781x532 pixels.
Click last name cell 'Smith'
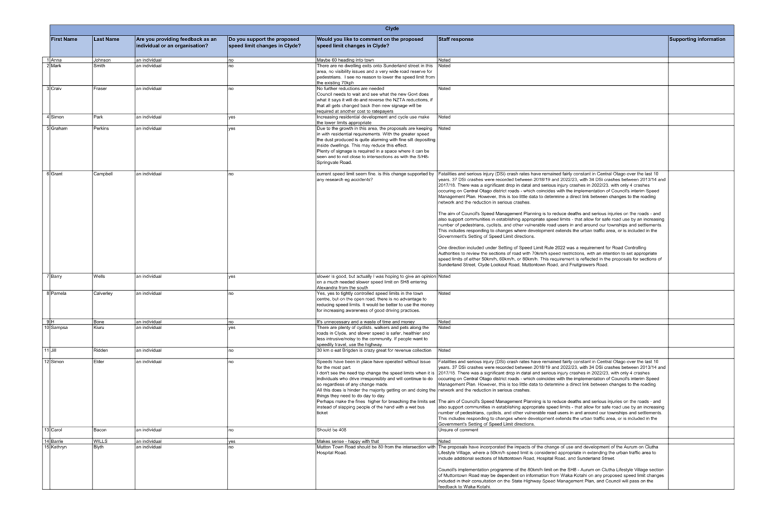tap(99, 66)
